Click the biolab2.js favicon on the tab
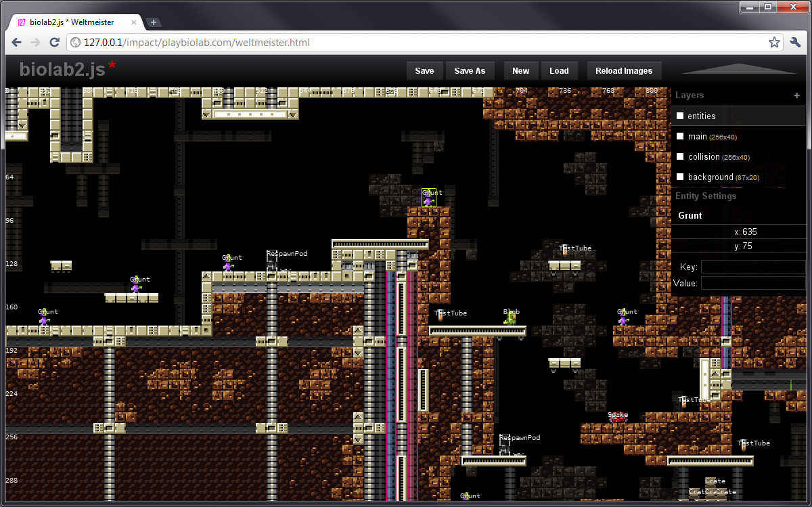Viewport: 812px width, 507px height. [x=18, y=22]
